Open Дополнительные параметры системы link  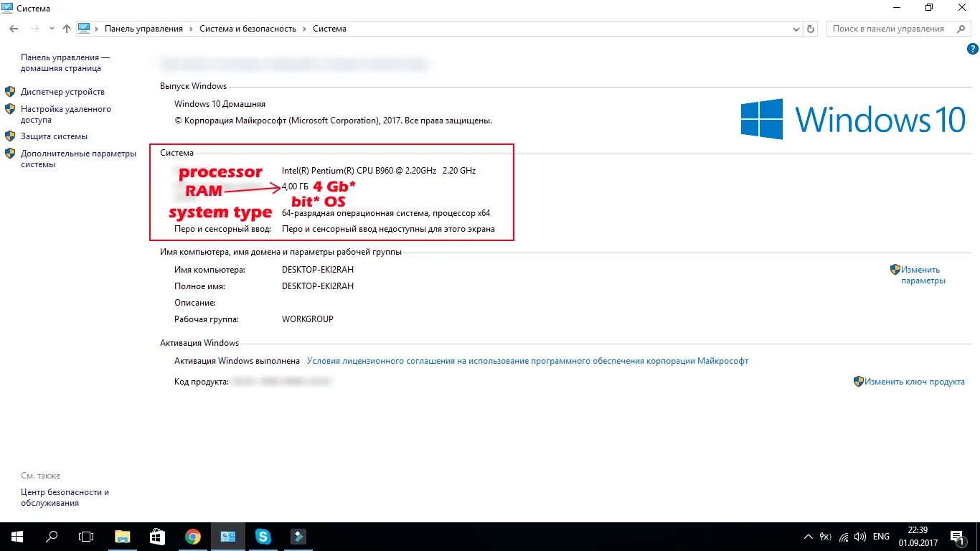coord(78,159)
